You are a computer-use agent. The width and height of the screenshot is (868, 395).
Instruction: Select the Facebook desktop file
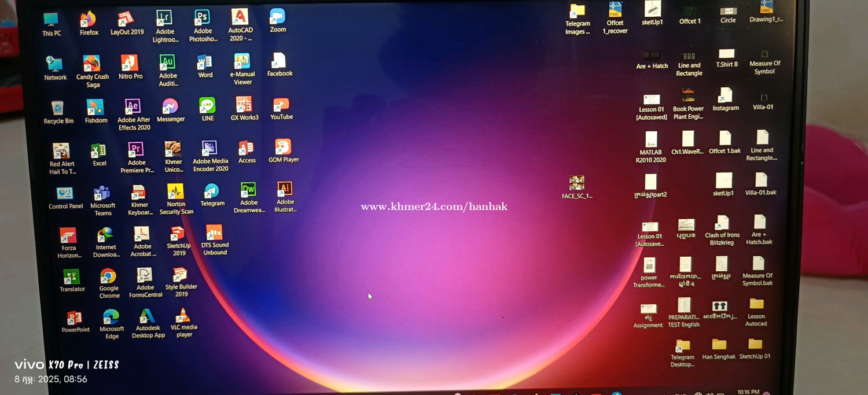(279, 64)
